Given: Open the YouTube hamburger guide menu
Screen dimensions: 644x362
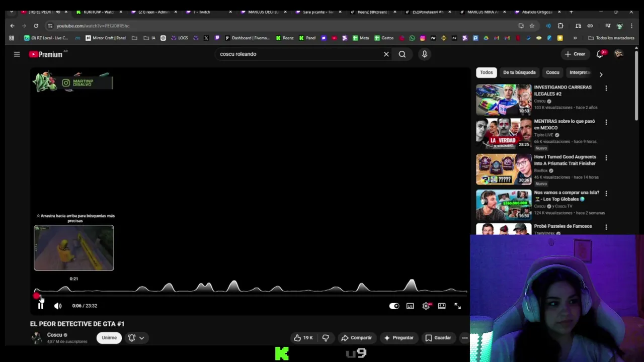Looking at the screenshot, I should tap(17, 54).
